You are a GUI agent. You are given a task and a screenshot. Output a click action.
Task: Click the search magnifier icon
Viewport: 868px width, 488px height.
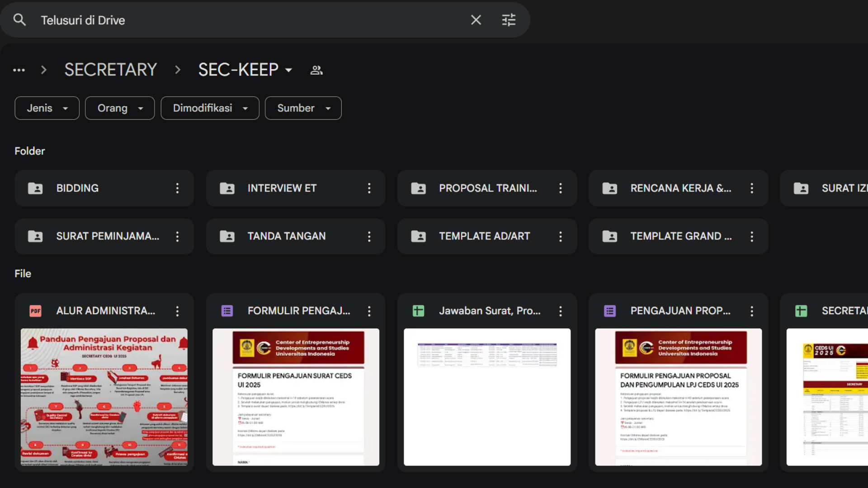pyautogui.click(x=19, y=20)
